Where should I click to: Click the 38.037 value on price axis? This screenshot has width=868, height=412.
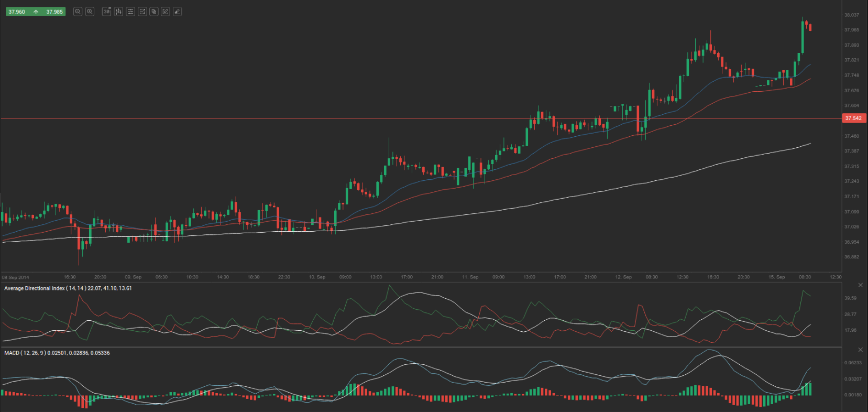[851, 15]
